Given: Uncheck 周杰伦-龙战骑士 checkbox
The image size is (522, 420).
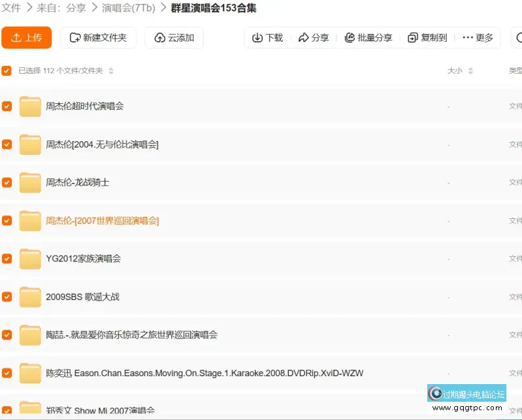Looking at the screenshot, I should coord(7,182).
